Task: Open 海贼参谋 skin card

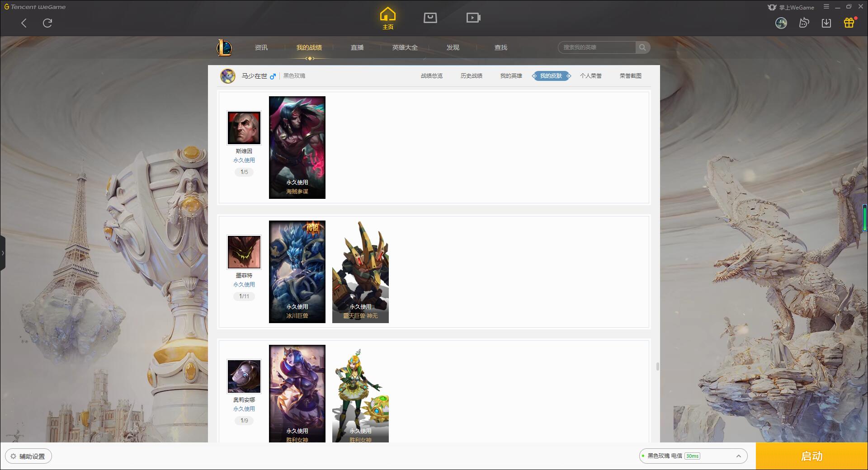Action: [297, 147]
